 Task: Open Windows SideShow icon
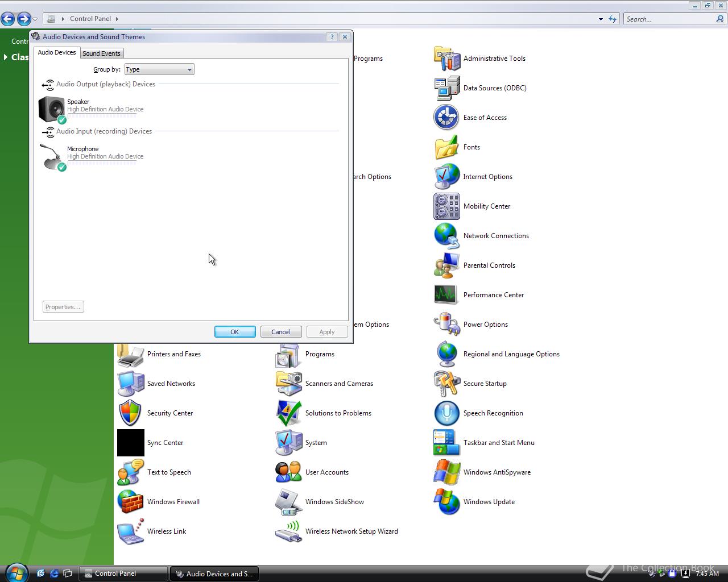pyautogui.click(x=288, y=502)
